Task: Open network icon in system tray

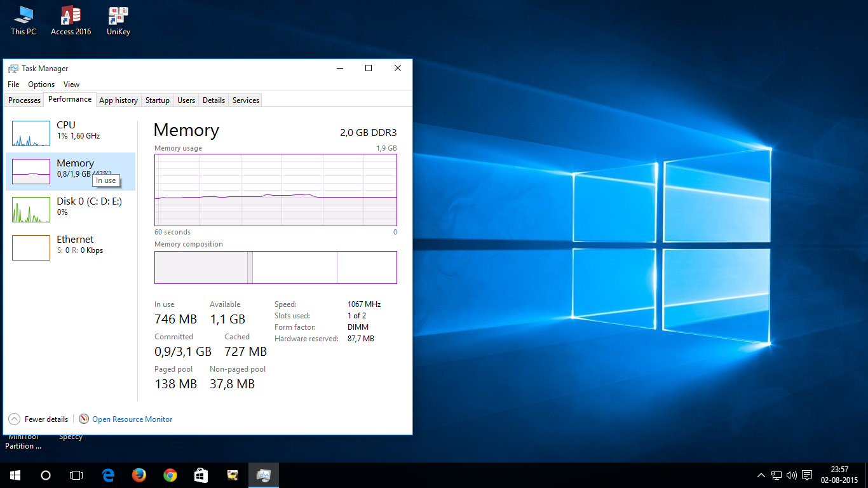Action: click(x=776, y=475)
